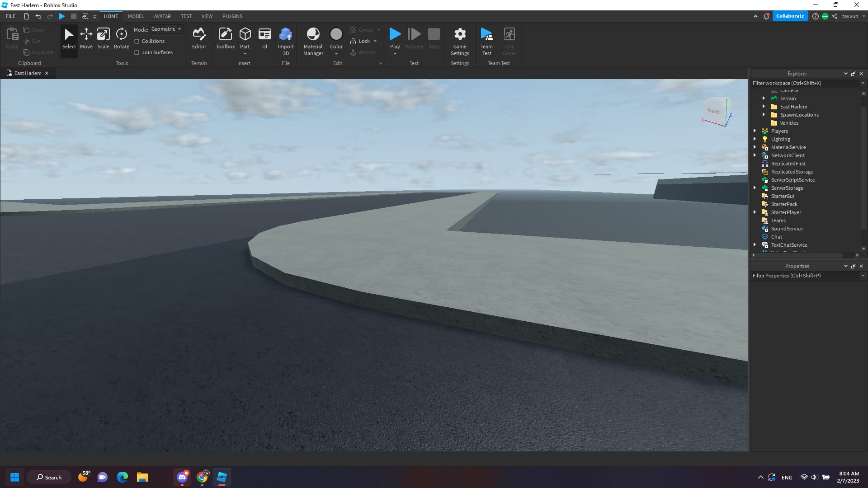Click Filter Properties input field

click(805, 276)
